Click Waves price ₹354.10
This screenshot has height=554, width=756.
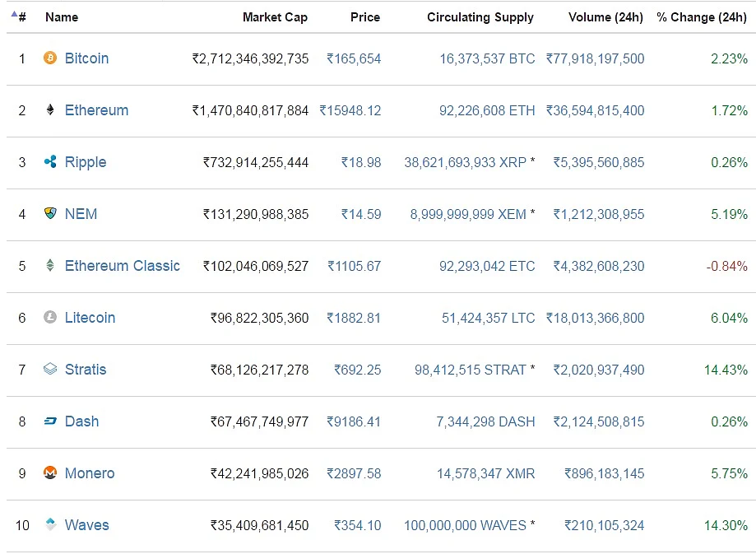pos(358,525)
